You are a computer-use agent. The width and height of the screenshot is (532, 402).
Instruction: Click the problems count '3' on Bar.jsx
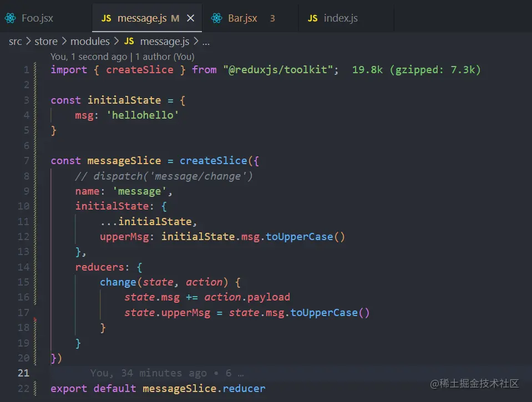[x=272, y=18]
